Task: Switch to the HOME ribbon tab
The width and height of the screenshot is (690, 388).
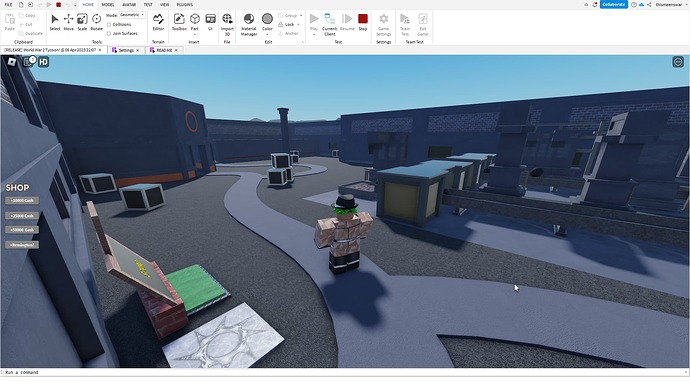Action: point(88,4)
